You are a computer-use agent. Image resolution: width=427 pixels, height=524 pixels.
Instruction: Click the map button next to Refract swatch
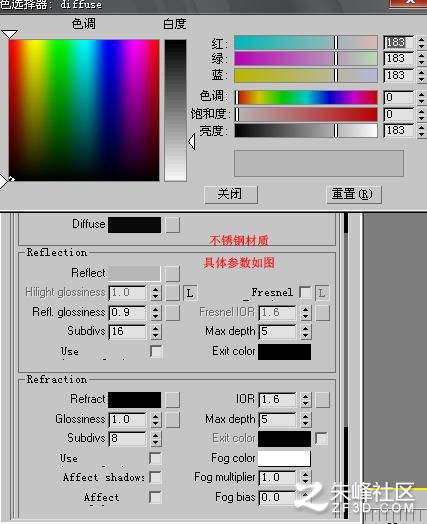(173, 400)
